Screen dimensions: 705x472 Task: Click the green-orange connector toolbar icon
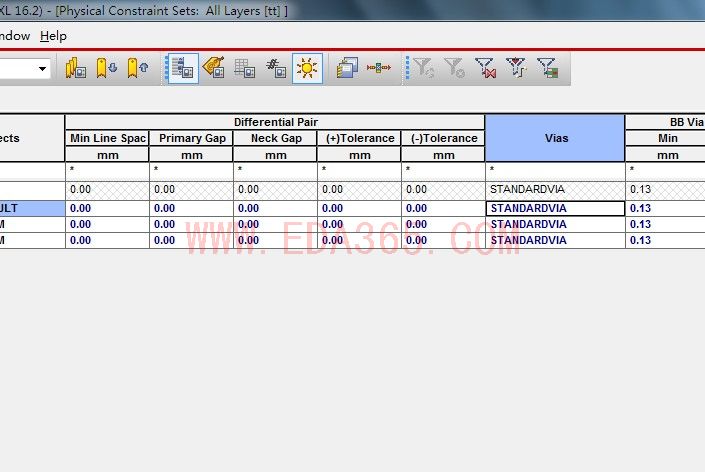point(378,68)
